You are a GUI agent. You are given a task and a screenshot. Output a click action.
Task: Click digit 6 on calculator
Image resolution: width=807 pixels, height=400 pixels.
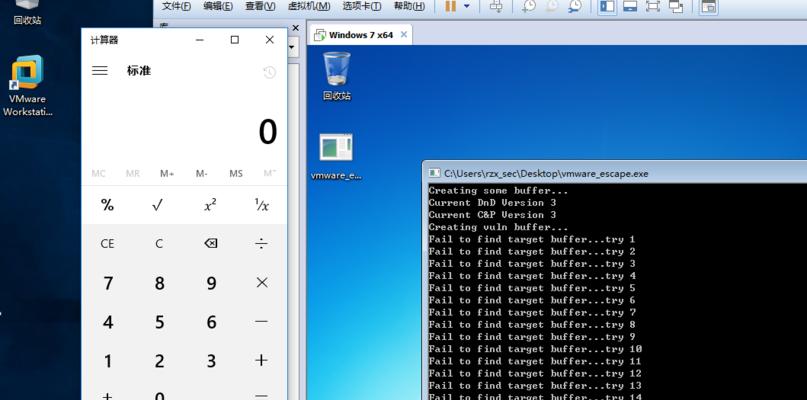[210, 322]
